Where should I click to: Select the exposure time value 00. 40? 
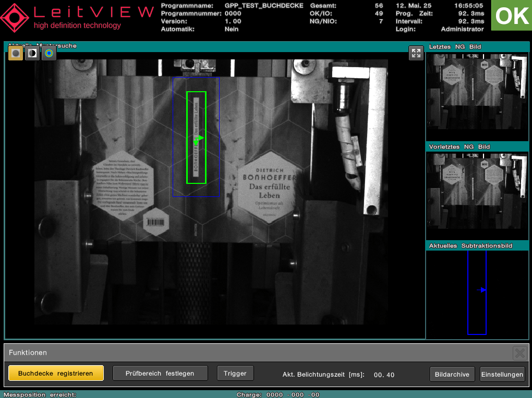(384, 375)
